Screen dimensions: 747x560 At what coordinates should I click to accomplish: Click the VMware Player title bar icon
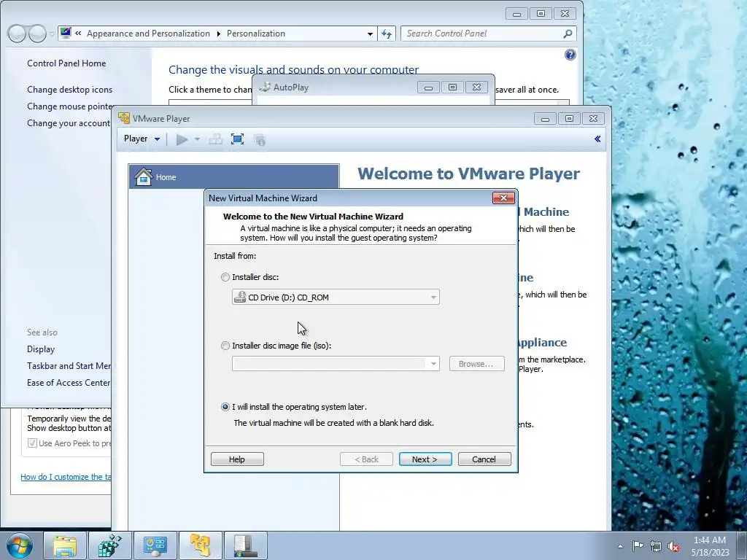(x=124, y=118)
